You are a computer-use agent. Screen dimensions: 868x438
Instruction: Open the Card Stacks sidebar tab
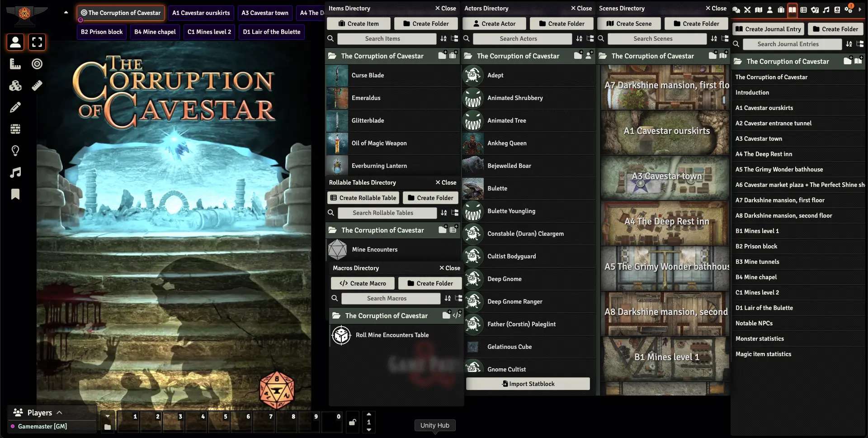[815, 10]
